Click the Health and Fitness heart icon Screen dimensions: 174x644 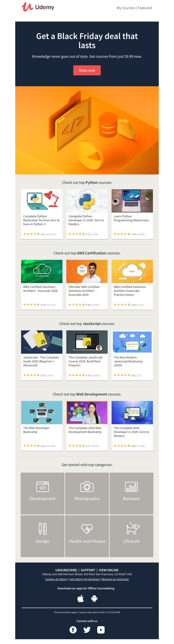[x=87, y=529]
